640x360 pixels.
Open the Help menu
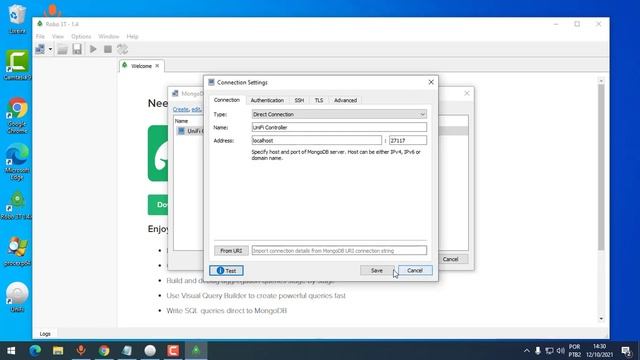point(132,36)
